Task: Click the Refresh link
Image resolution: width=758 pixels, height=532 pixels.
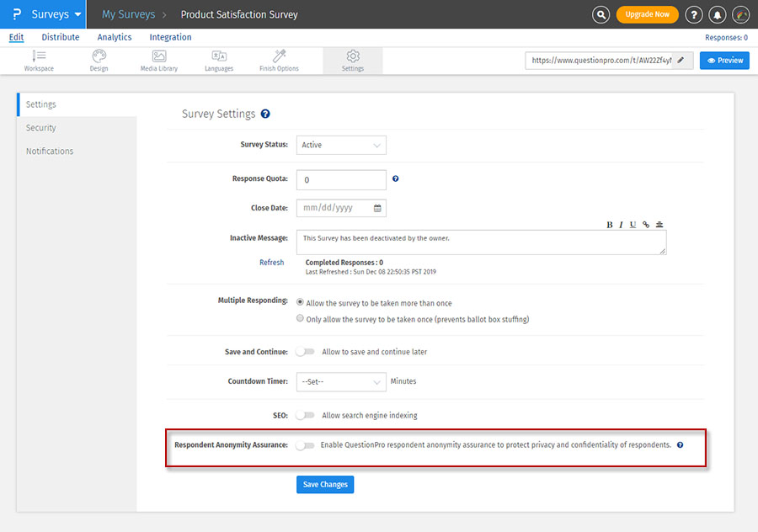Action: [x=271, y=263]
